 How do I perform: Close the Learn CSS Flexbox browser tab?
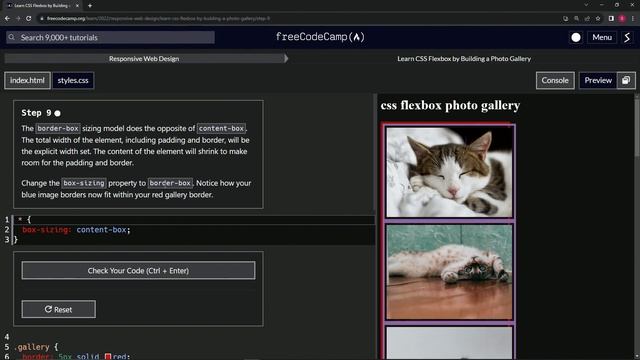(77, 6)
